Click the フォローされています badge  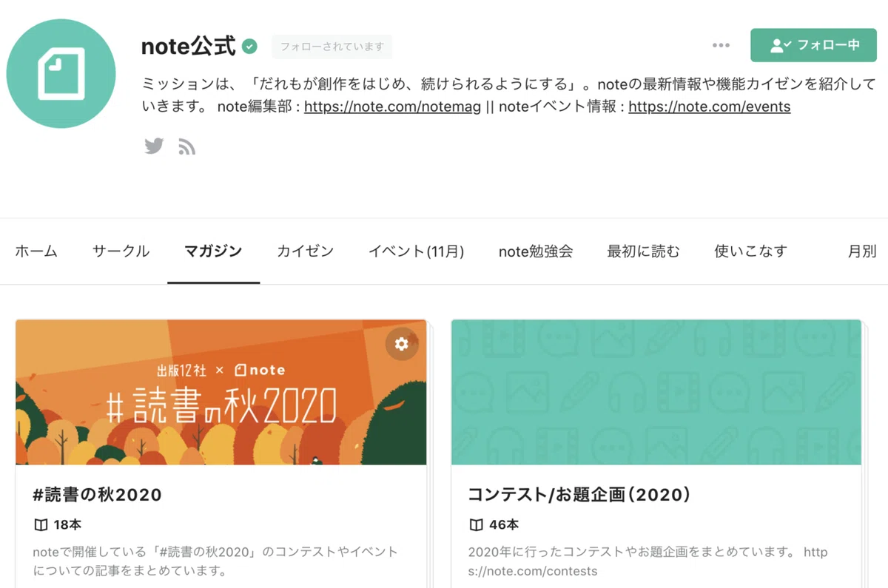[332, 47]
